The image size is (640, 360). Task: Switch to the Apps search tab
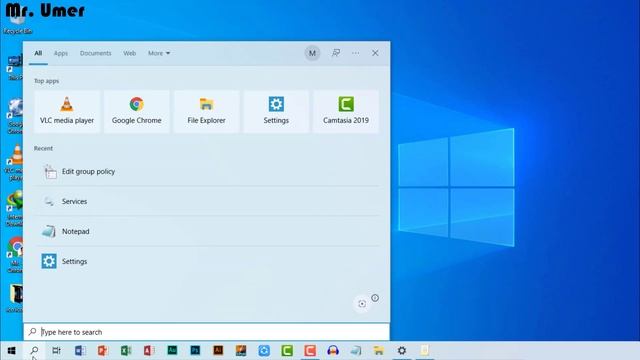coord(61,53)
